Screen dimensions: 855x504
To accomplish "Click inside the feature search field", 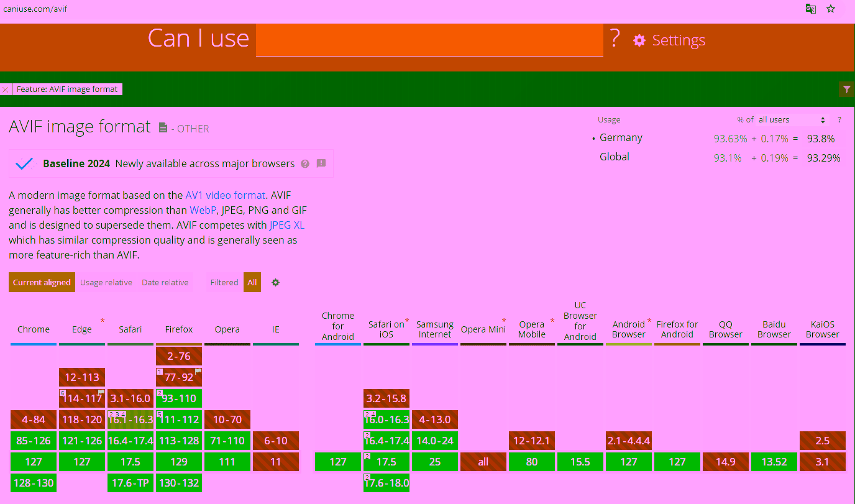I will [x=429, y=39].
